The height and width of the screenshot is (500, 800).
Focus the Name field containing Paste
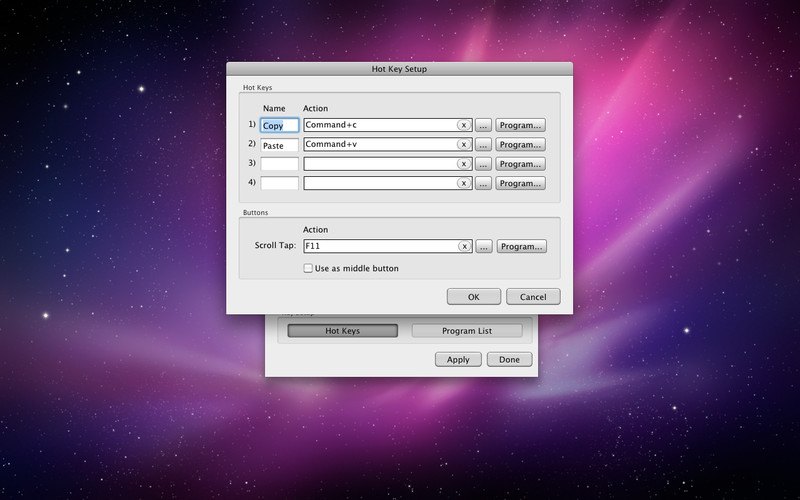pyautogui.click(x=279, y=145)
